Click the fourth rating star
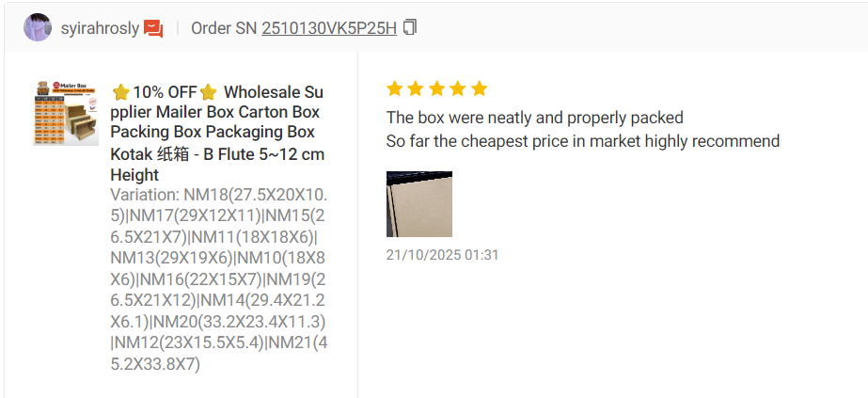The width and height of the screenshot is (868, 398). click(458, 88)
